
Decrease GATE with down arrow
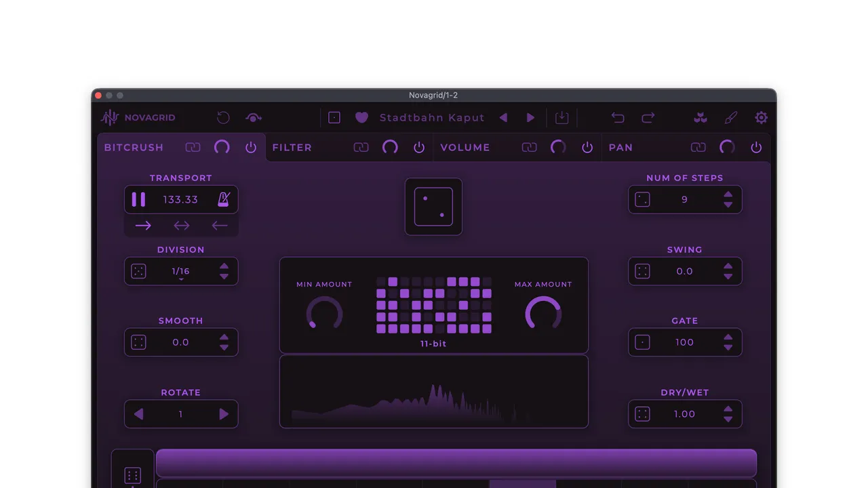(728, 348)
